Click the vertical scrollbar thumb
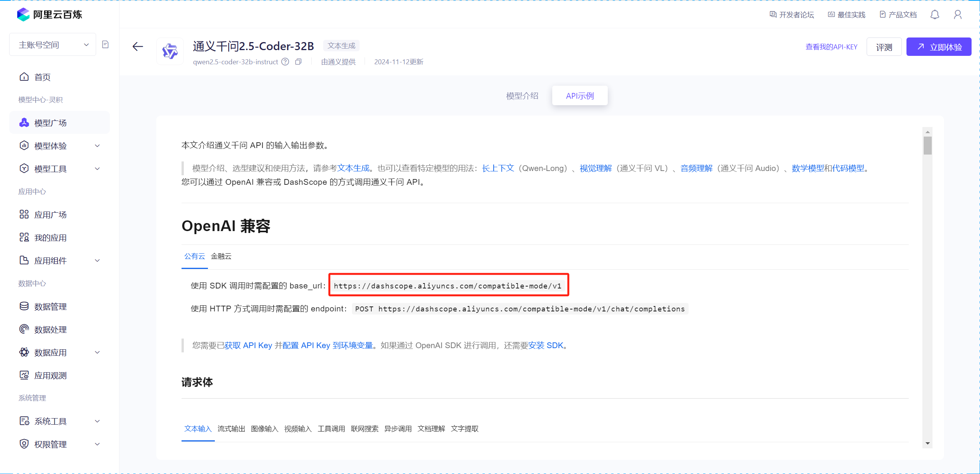 [928, 145]
